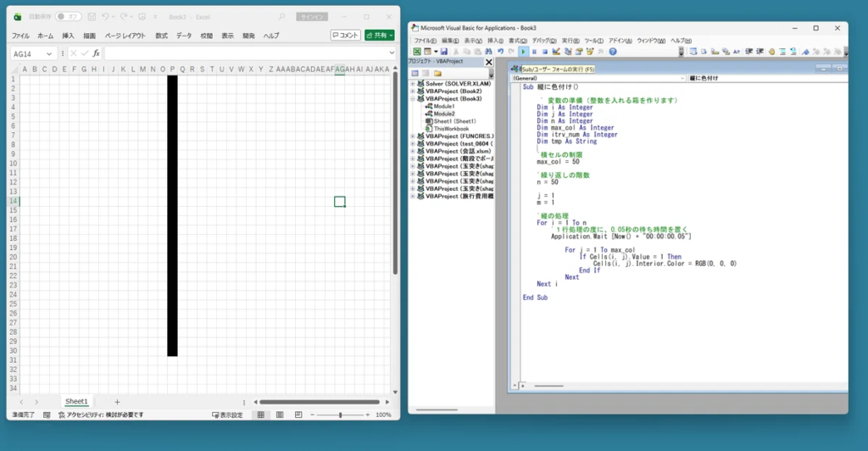Toggle the 自動保存 autosave switch
The width and height of the screenshot is (868, 451).
(68, 16)
